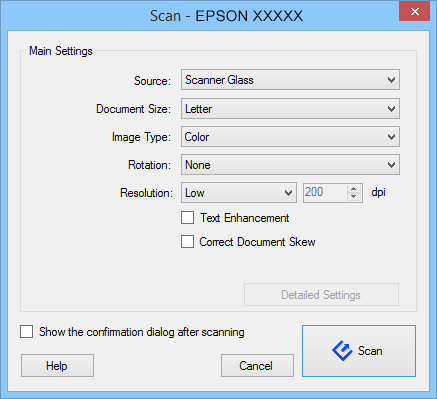The height and width of the screenshot is (399, 437).
Task: Cancel the scan dialog
Action: click(x=257, y=366)
